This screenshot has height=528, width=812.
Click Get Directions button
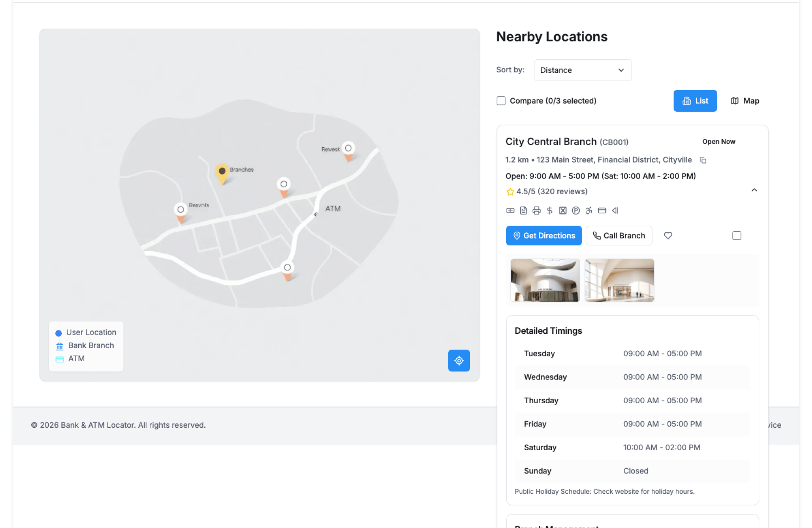click(x=543, y=236)
